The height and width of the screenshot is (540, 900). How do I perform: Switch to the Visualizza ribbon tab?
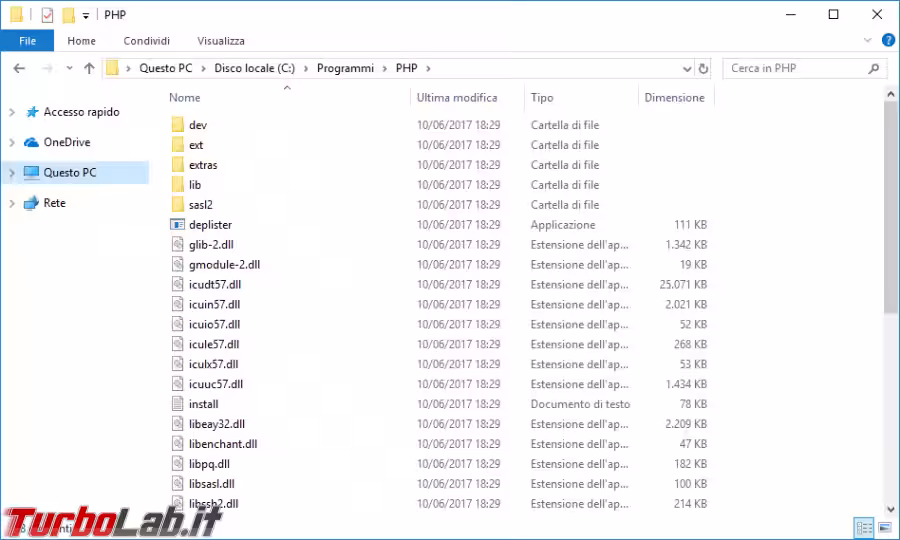tap(221, 41)
